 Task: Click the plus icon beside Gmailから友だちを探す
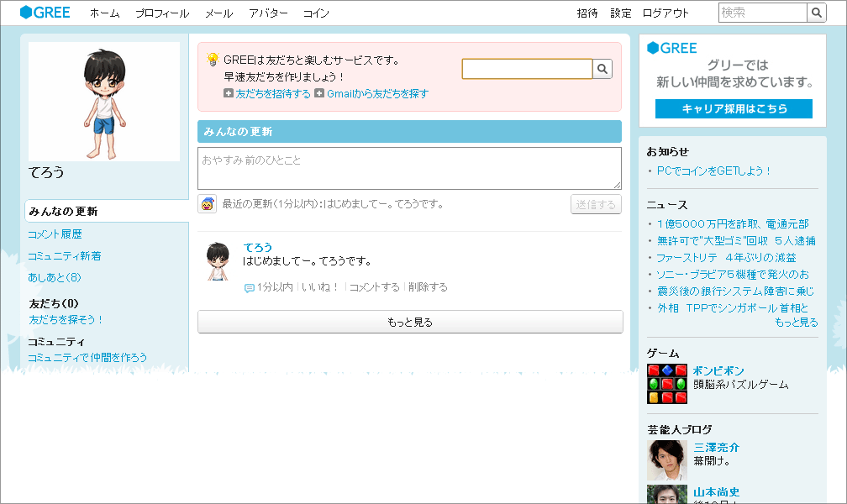(x=319, y=93)
